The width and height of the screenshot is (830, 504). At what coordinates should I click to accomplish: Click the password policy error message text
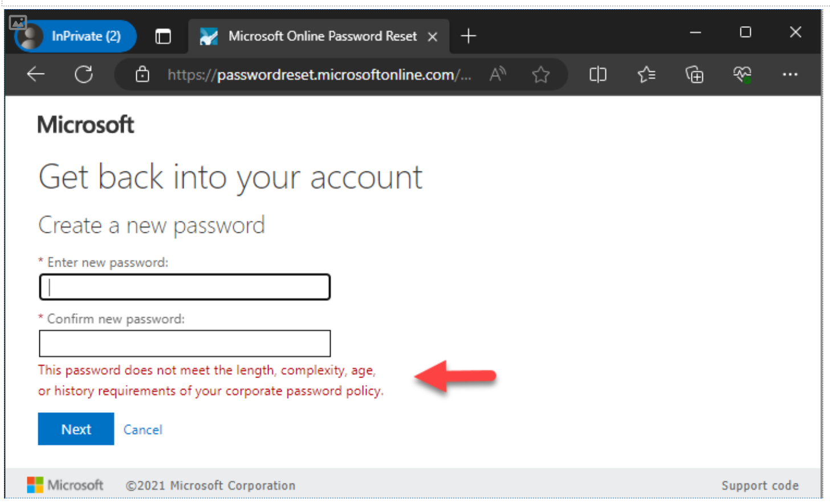[210, 380]
